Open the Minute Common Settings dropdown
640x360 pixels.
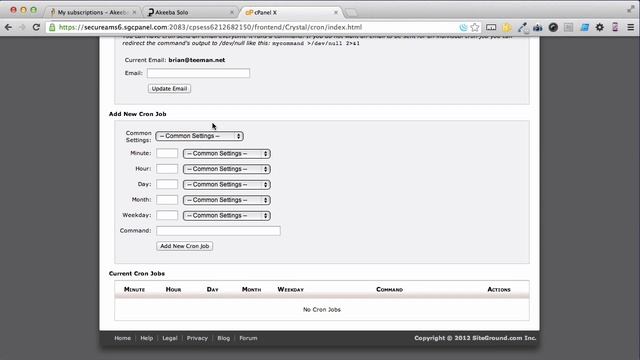click(x=227, y=154)
